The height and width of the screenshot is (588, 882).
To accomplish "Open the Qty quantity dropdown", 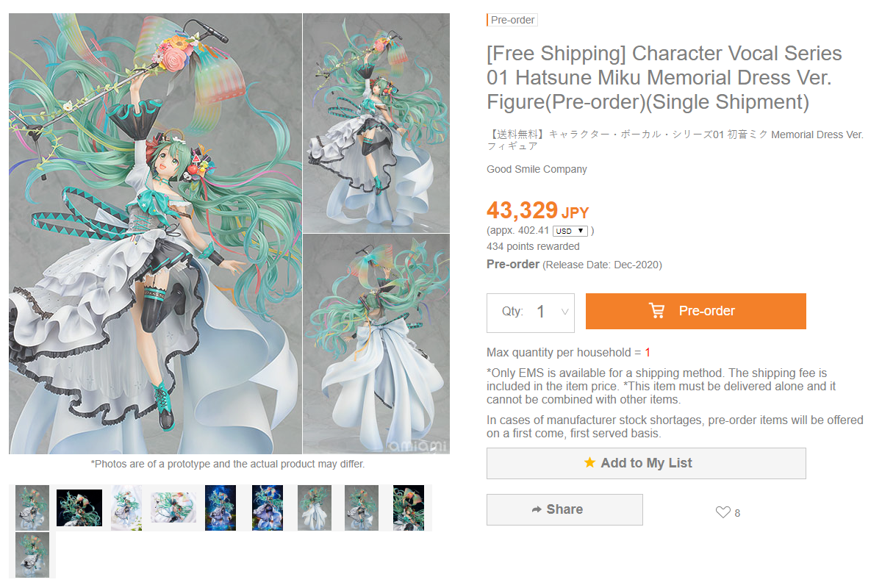I will click(x=531, y=312).
